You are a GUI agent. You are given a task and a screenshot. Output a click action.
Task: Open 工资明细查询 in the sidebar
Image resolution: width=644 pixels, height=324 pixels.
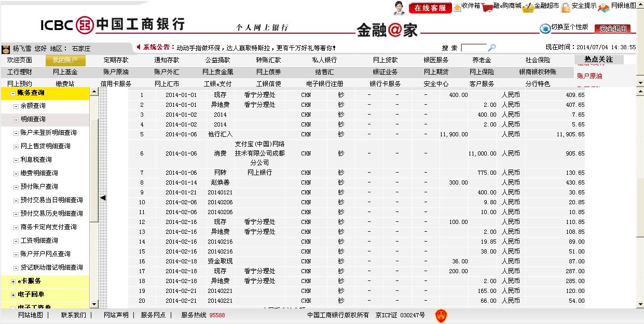[39, 241]
